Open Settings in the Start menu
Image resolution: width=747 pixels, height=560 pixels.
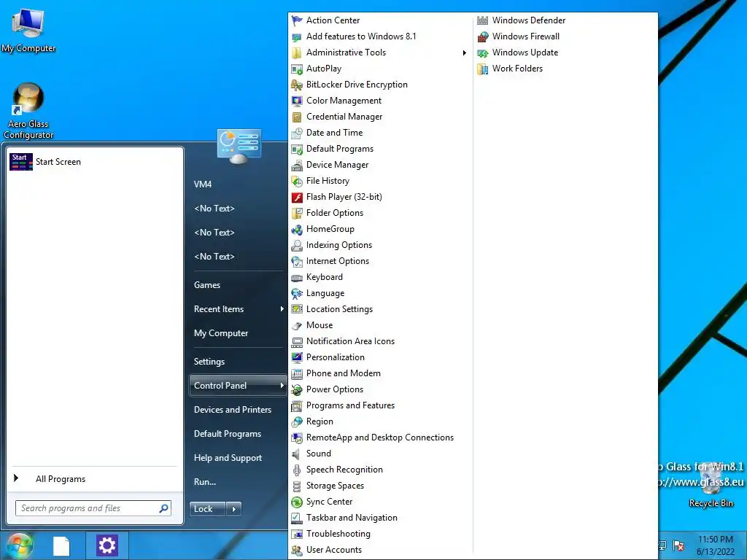237,362
